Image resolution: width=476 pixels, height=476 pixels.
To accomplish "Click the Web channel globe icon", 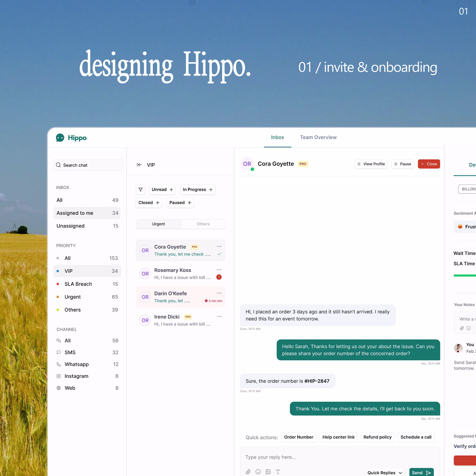I will (x=59, y=388).
